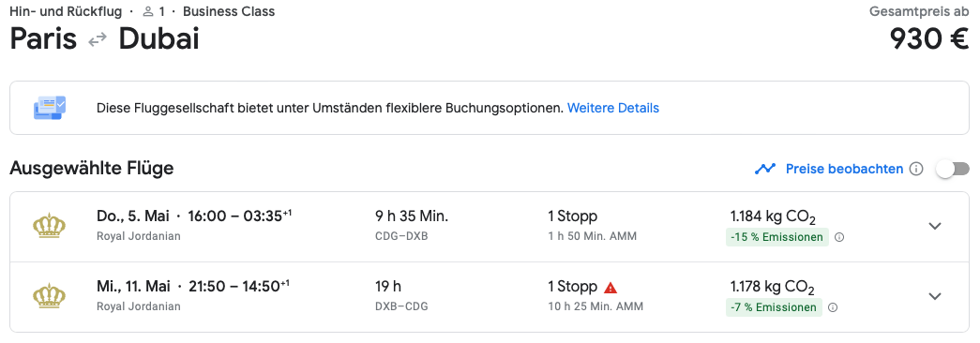Click the passenger person icon

click(148, 11)
